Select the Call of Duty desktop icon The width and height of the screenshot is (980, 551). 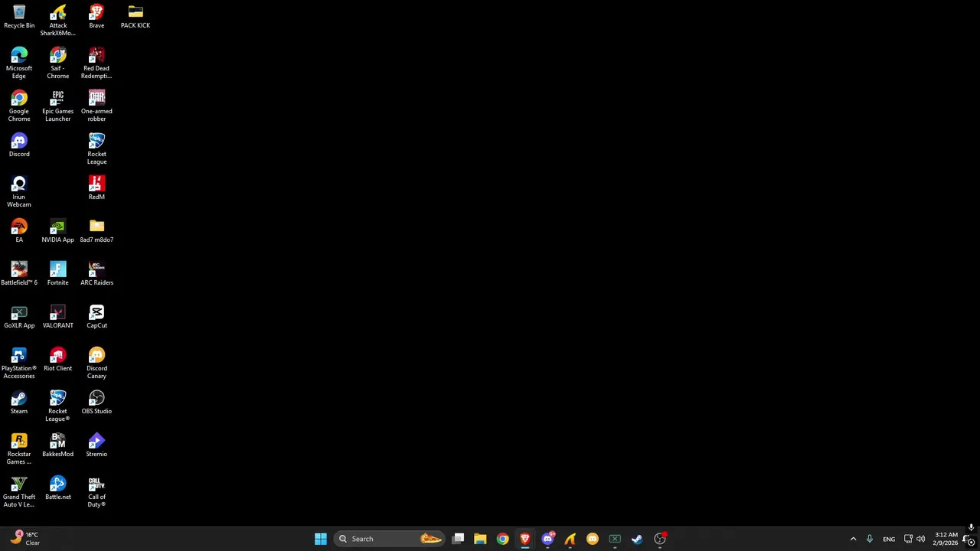[96, 491]
